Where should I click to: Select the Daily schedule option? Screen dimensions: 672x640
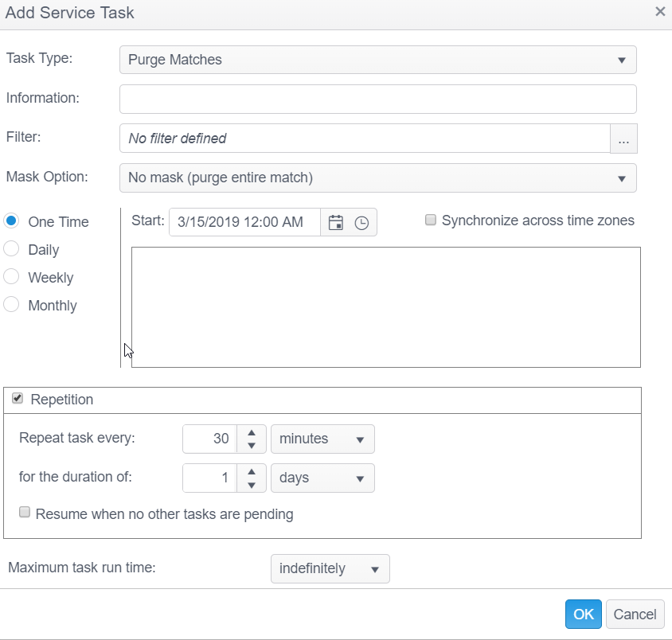(x=11, y=249)
